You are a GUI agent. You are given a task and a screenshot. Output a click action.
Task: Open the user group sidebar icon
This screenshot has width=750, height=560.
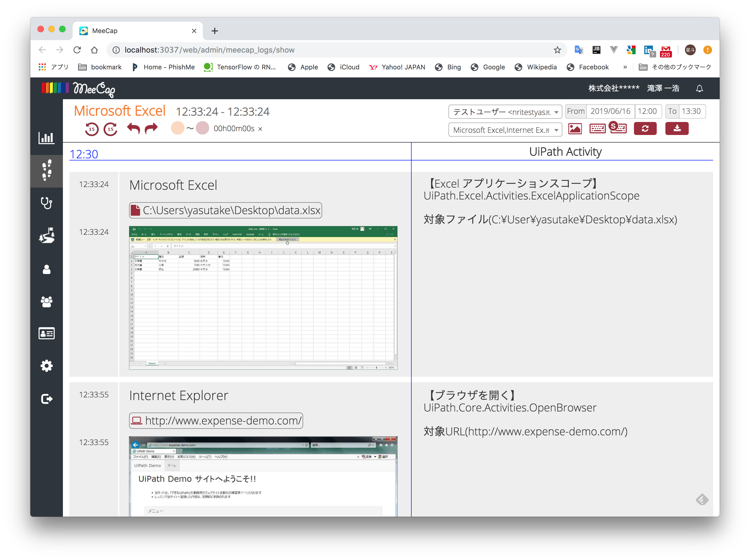tap(46, 301)
